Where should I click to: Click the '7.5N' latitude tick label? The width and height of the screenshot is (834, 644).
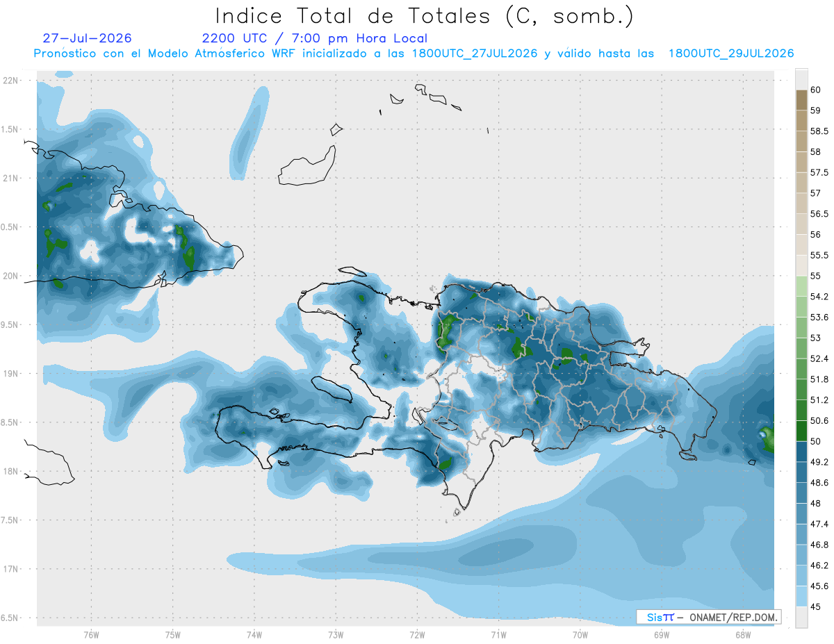pyautogui.click(x=10, y=520)
